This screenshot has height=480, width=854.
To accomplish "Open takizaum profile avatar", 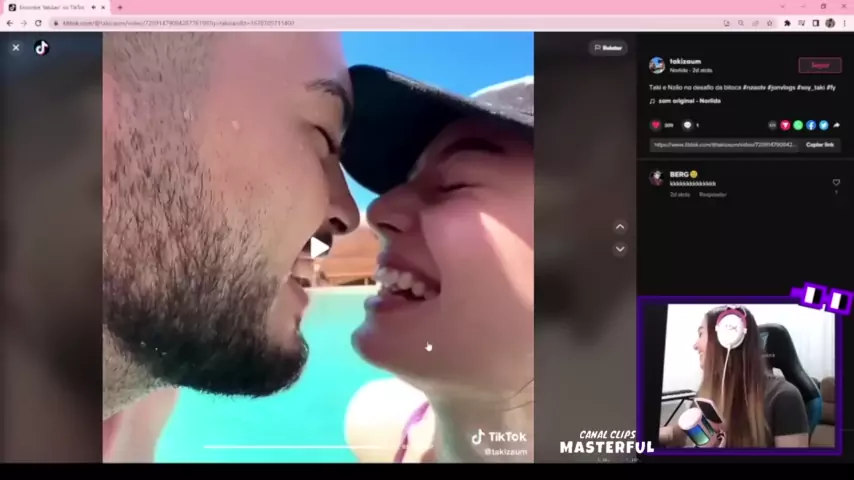I will (x=657, y=65).
